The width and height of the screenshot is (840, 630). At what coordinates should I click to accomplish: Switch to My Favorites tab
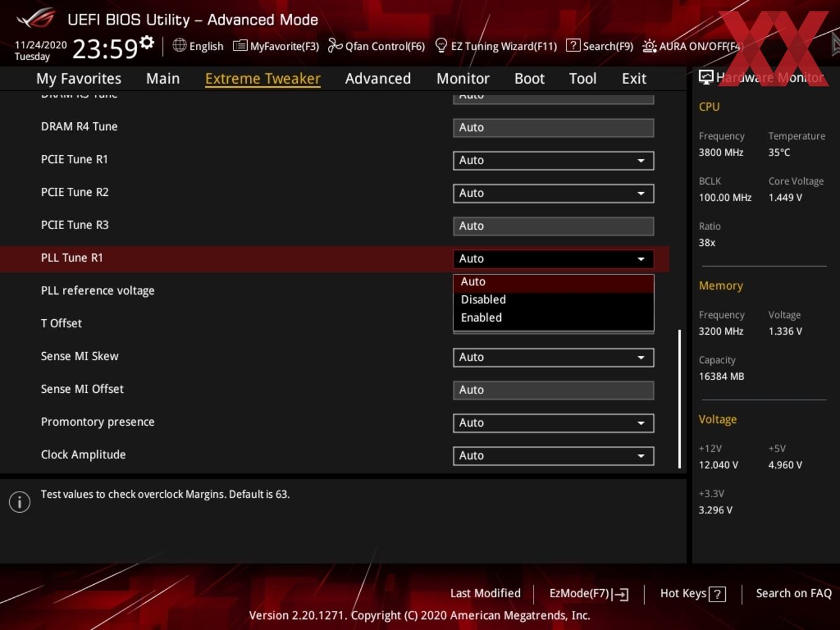pyautogui.click(x=78, y=78)
